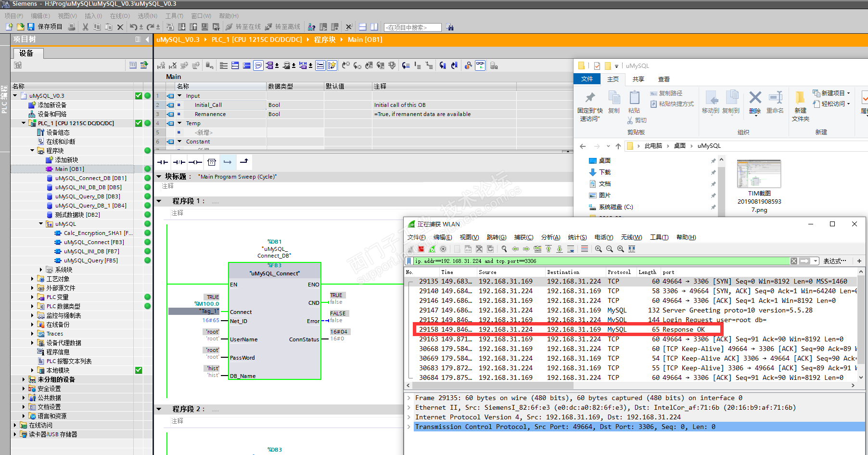Click the normally closed contact instruction
The height and width of the screenshot is (455, 868).
(x=179, y=162)
